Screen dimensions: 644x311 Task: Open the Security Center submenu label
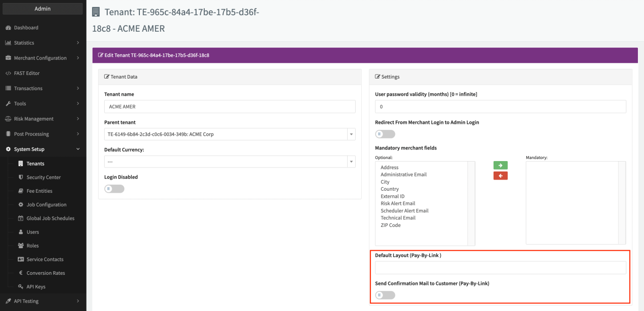(x=44, y=177)
